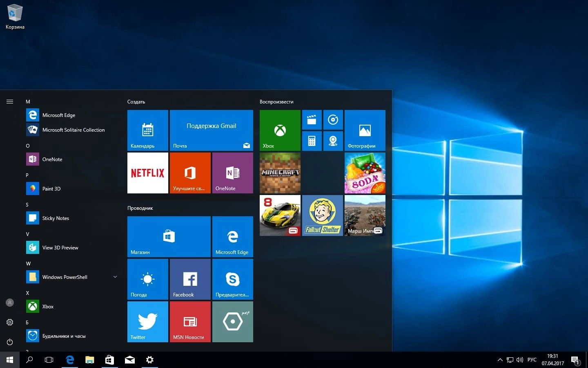Open Mail from the taskbar

tap(130, 360)
